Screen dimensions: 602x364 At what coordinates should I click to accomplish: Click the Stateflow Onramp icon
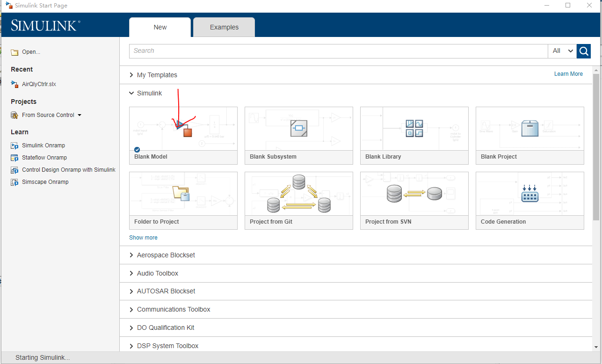(15, 158)
